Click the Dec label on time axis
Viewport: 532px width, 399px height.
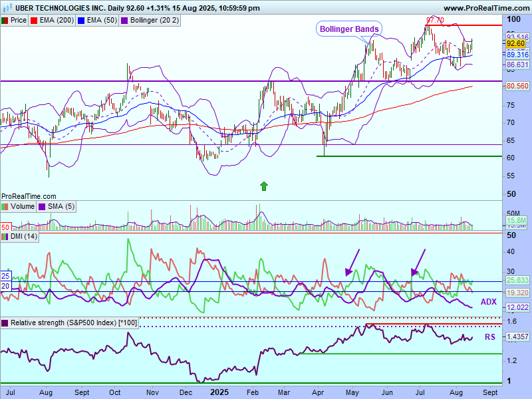click(186, 392)
